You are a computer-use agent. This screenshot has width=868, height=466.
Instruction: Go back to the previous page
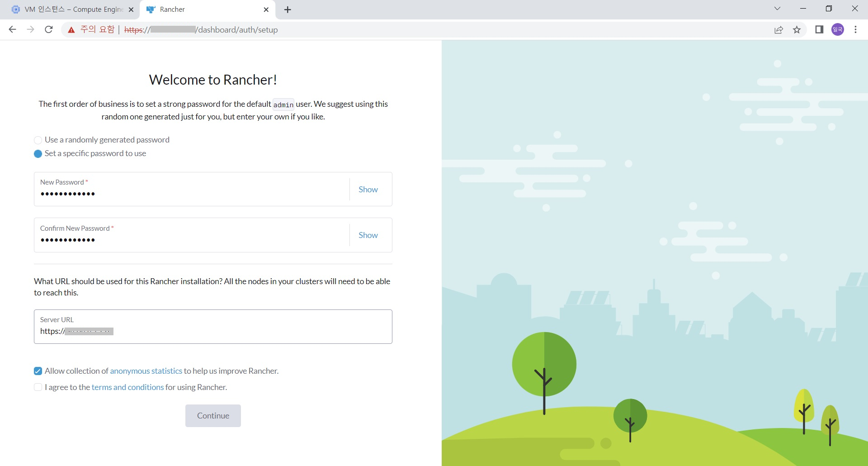tap(12, 29)
